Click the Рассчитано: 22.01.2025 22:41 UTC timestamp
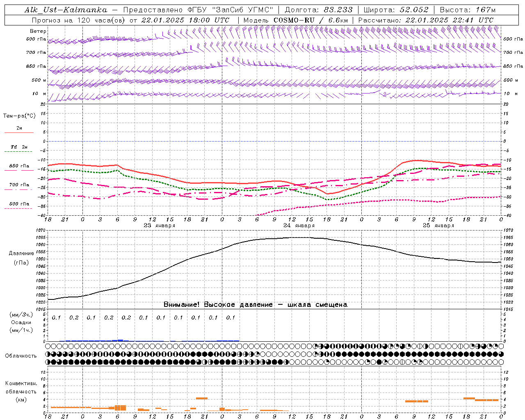This screenshot has height=420, width=525. [426, 20]
